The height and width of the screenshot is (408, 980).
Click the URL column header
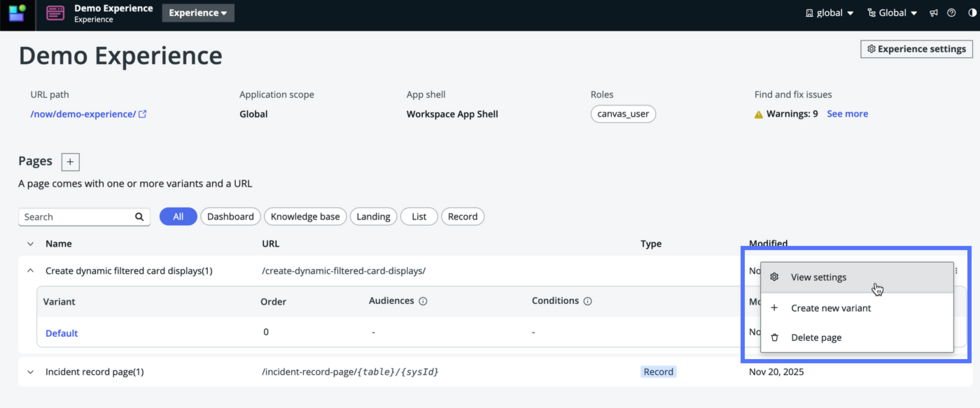coord(271,244)
